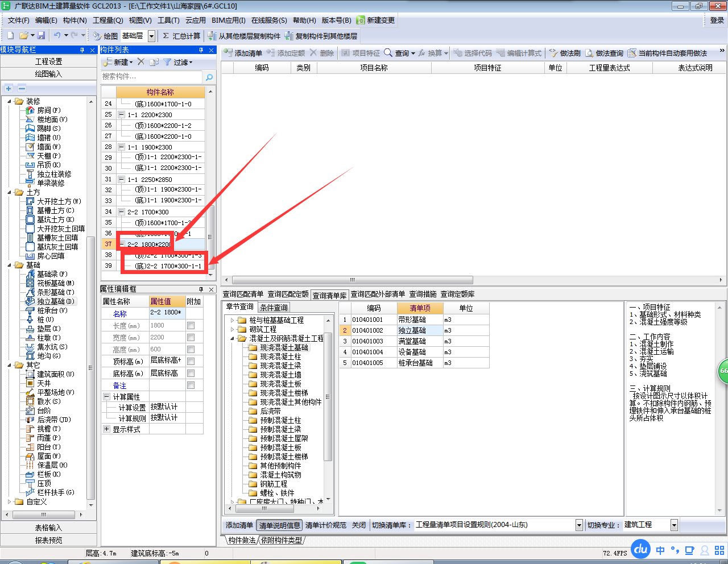Expand the 自定义 folder

pyautogui.click(x=10, y=501)
